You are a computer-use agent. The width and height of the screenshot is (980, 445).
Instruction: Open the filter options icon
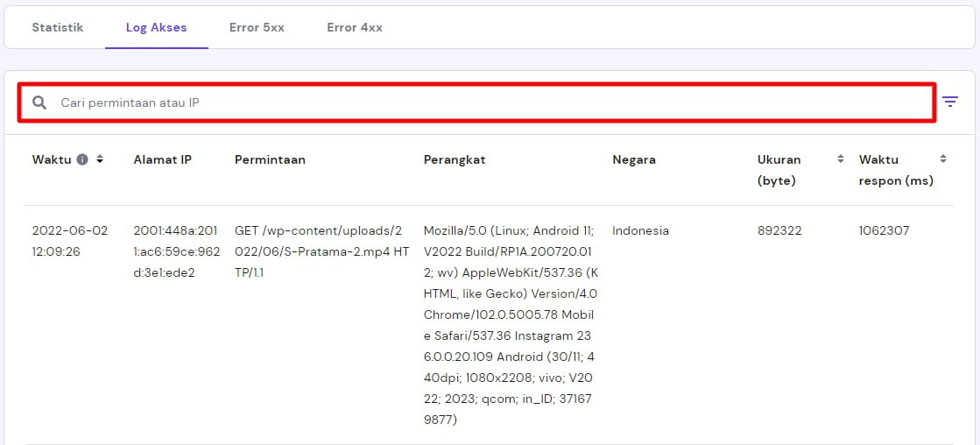[950, 102]
